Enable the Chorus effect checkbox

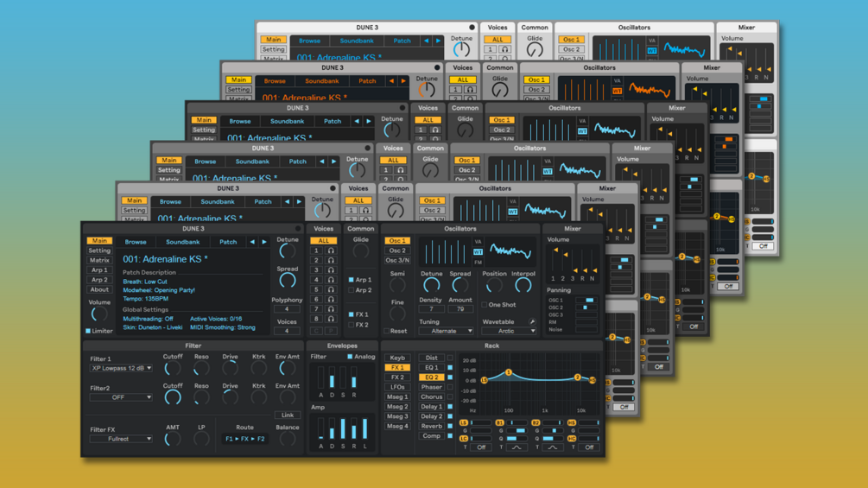coord(450,396)
